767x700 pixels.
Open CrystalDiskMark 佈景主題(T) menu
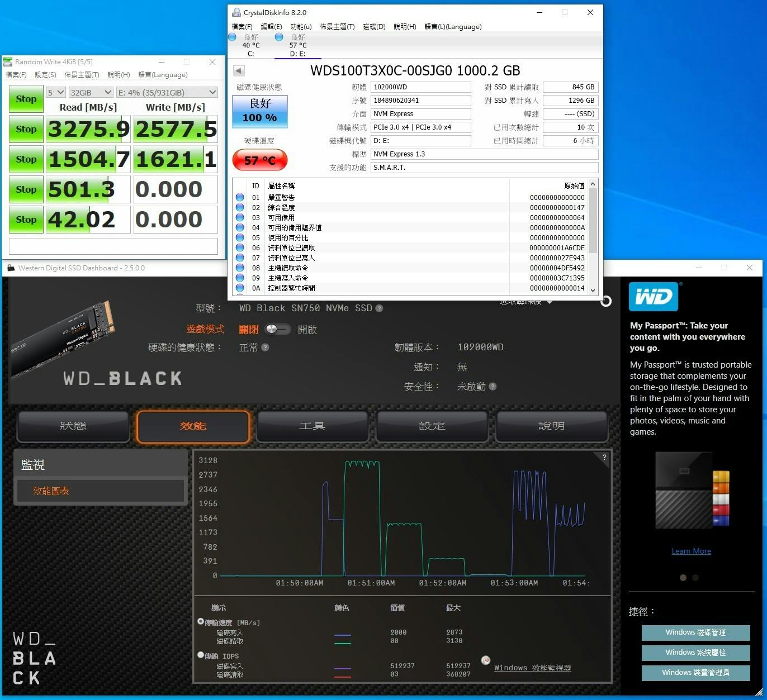click(x=82, y=75)
